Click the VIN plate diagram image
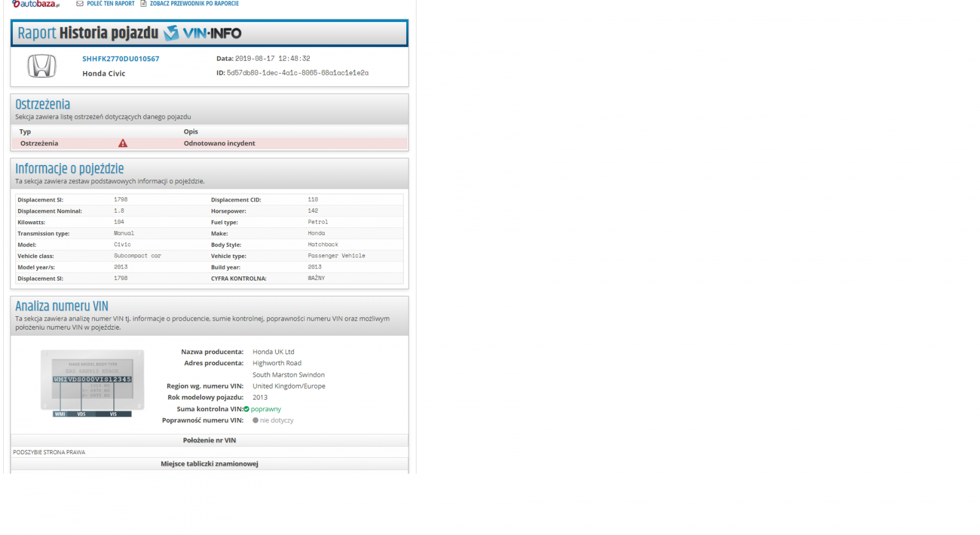Image resolution: width=980 pixels, height=535 pixels. (92, 383)
